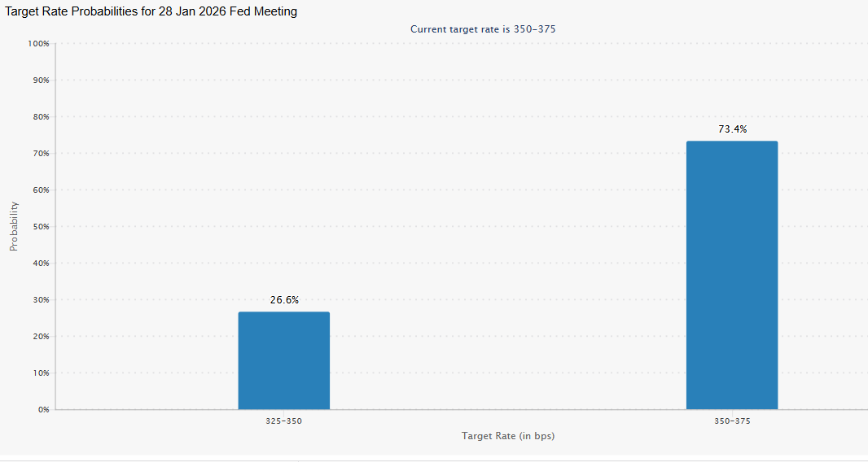
Task: Click the 100% y-axis tick label
Action: [39, 43]
